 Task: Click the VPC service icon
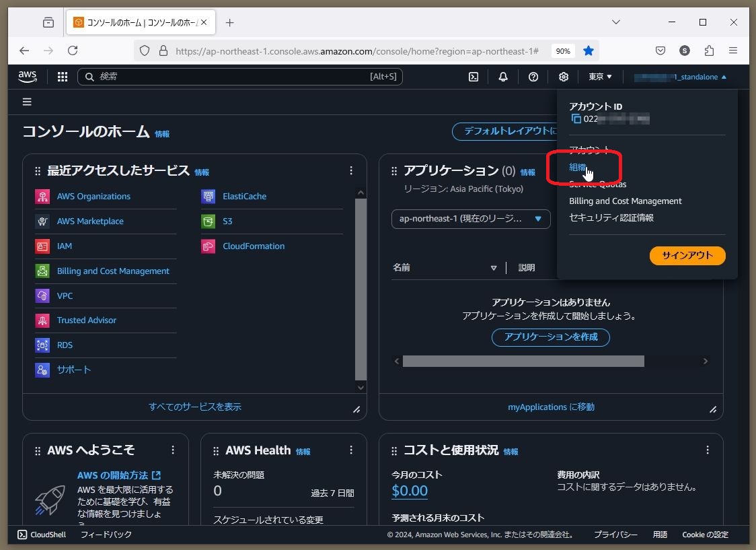42,296
